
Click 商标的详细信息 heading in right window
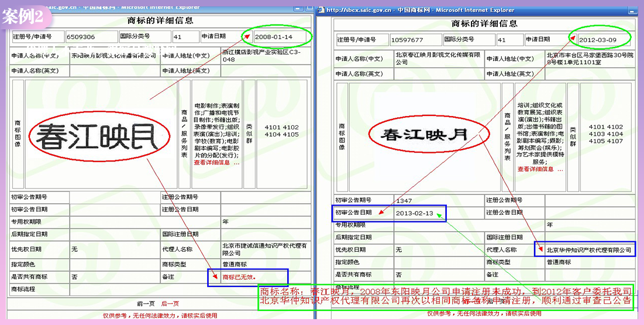click(485, 23)
